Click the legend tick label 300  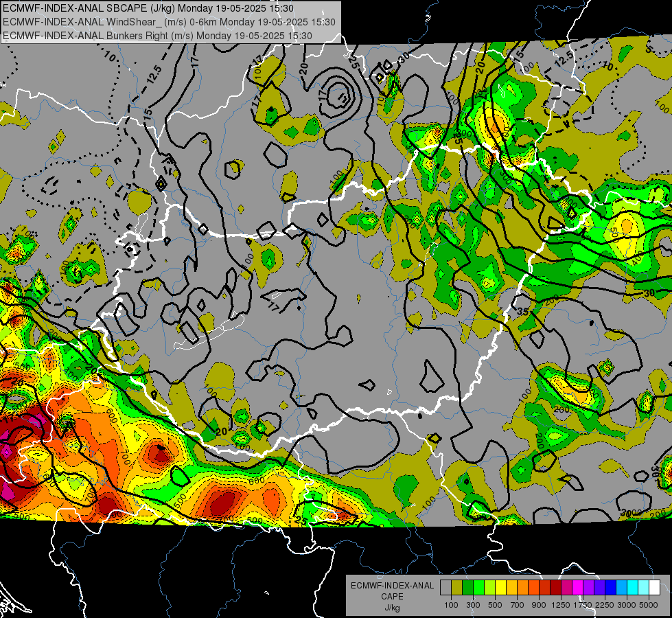473,605
